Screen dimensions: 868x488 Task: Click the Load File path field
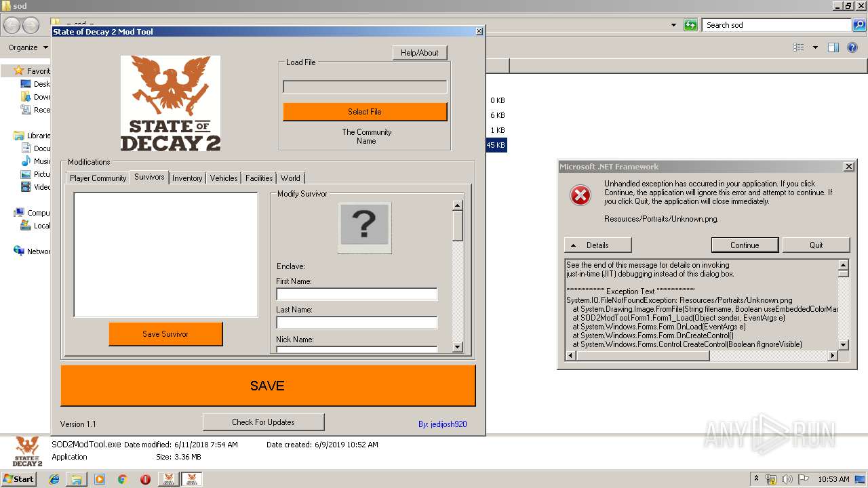(365, 87)
